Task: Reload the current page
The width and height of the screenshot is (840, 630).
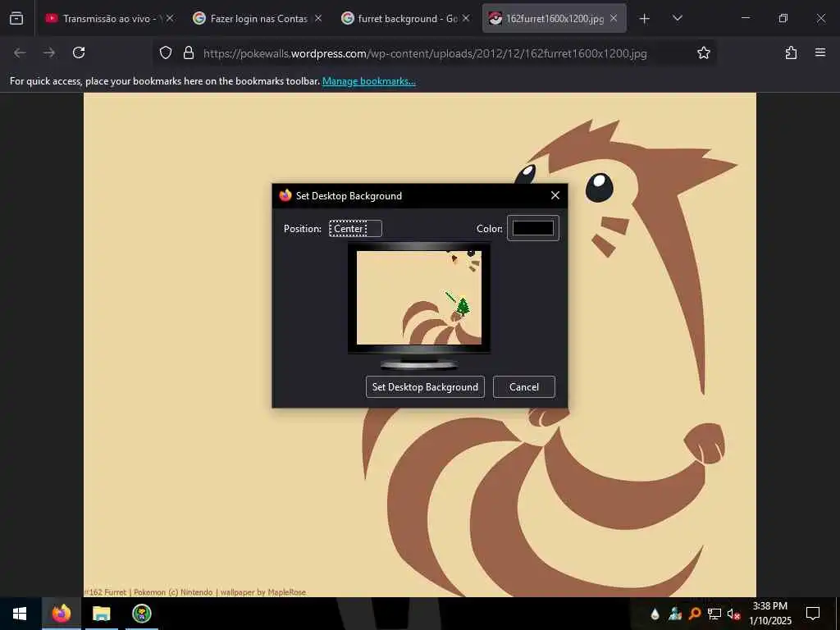Action: coord(79,52)
